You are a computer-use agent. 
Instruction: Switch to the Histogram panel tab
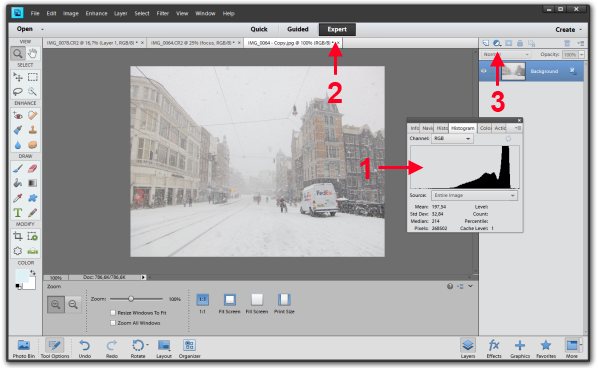pos(463,128)
